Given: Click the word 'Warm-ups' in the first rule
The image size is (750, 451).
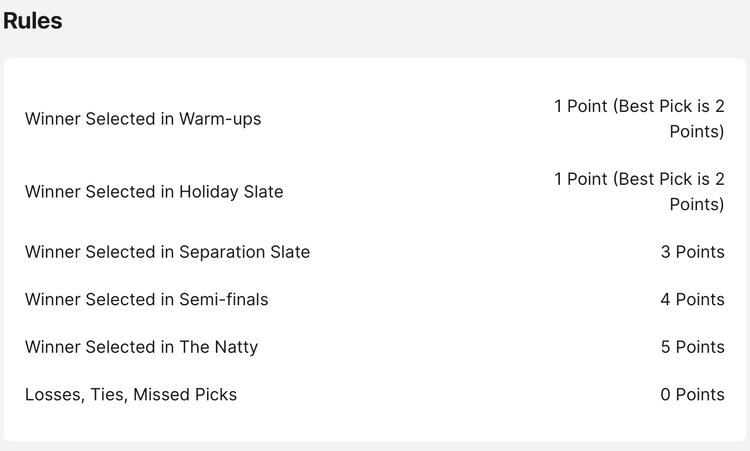Looking at the screenshot, I should 220,119.
